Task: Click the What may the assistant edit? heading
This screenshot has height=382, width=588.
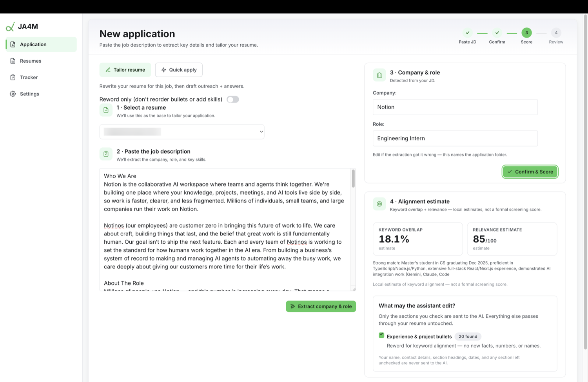Action: point(417,306)
